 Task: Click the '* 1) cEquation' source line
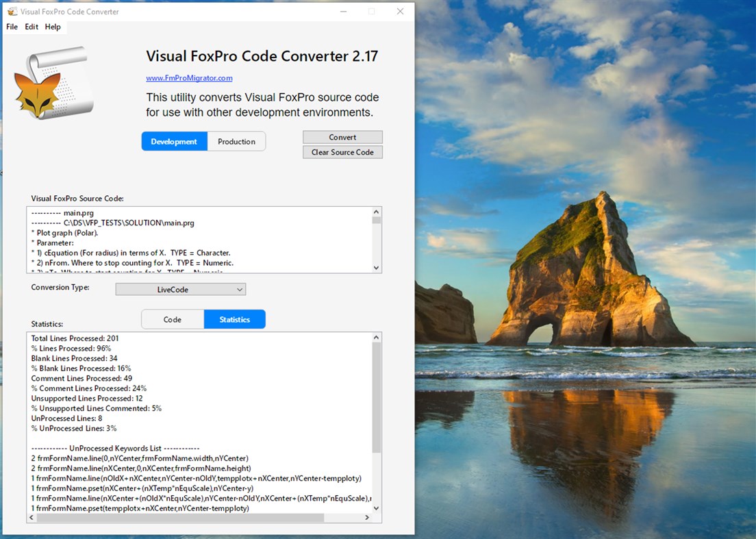click(x=131, y=253)
